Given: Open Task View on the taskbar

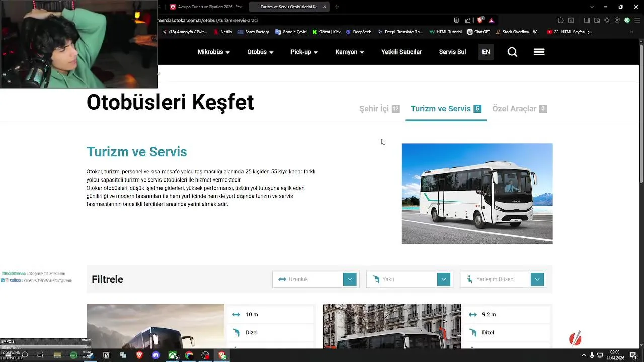Looking at the screenshot, I should click(41, 355).
